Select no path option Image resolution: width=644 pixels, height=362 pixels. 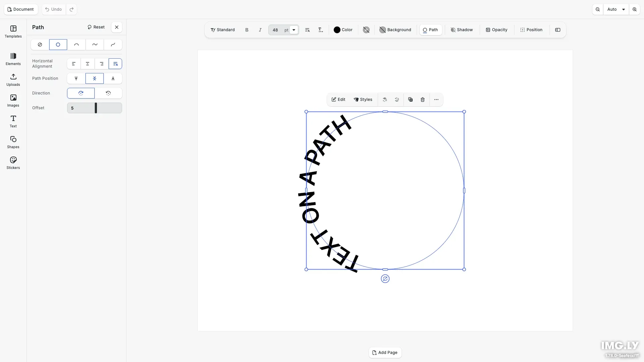(40, 45)
